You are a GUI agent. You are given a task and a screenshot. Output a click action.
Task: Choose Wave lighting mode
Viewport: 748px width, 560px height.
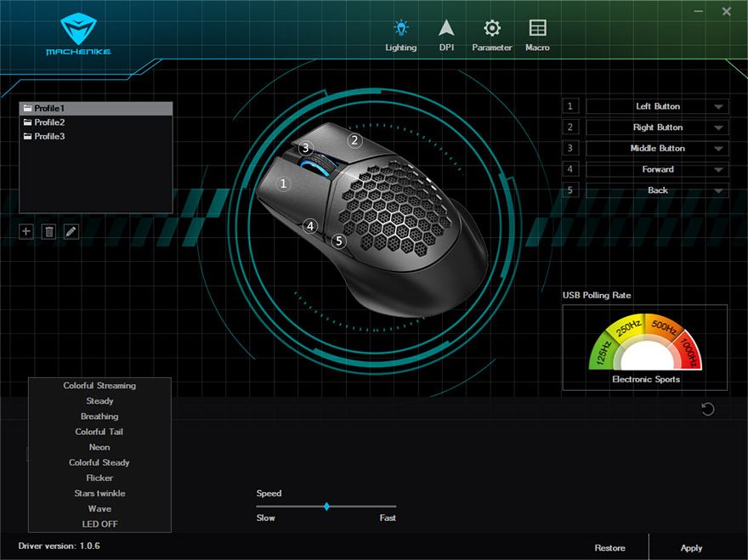99,508
